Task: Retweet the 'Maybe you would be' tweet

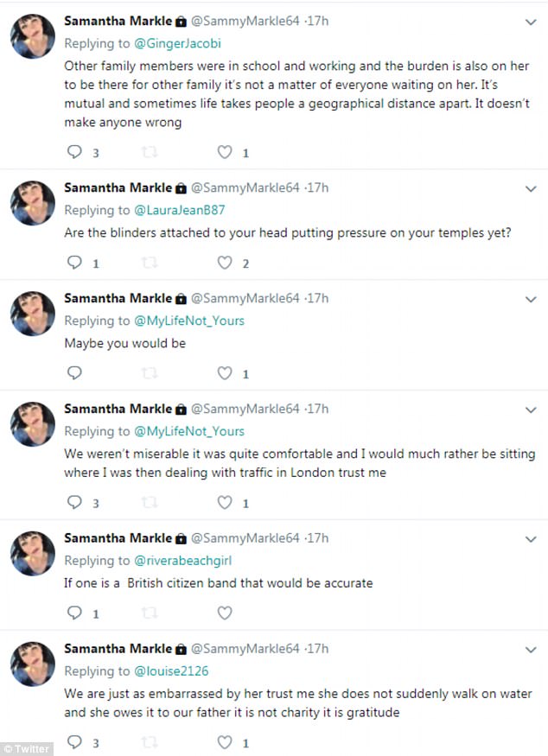Action: (150, 372)
